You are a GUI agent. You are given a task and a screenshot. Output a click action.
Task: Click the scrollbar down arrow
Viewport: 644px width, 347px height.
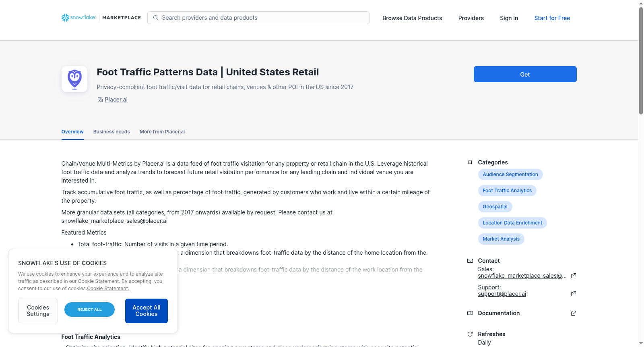click(x=641, y=343)
